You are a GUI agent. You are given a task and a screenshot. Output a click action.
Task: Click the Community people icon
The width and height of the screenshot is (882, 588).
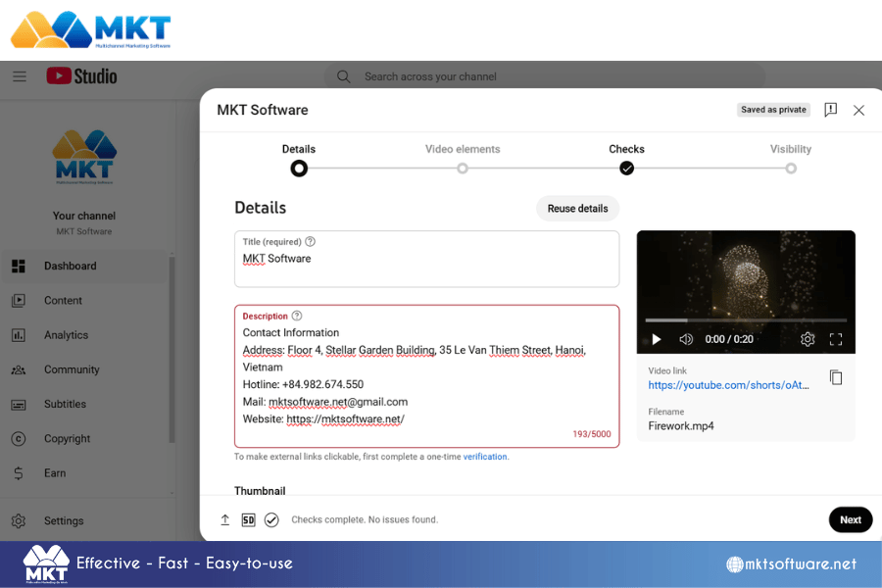(x=19, y=369)
